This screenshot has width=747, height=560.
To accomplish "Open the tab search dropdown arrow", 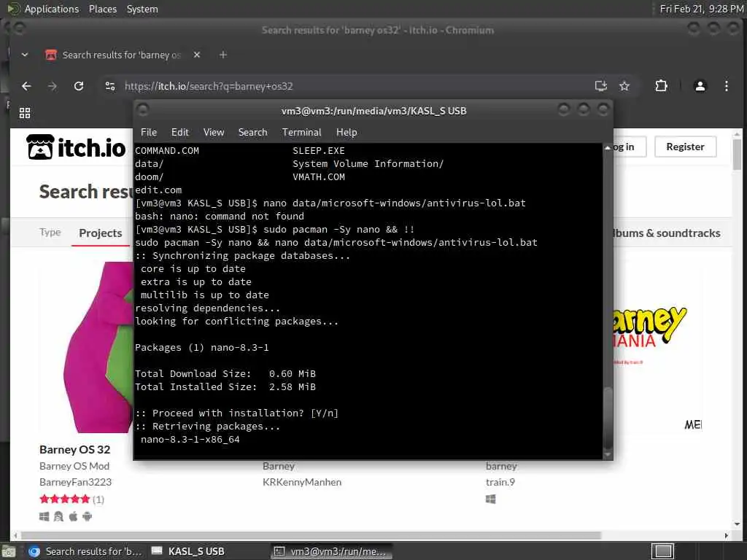I will pyautogui.click(x=25, y=55).
